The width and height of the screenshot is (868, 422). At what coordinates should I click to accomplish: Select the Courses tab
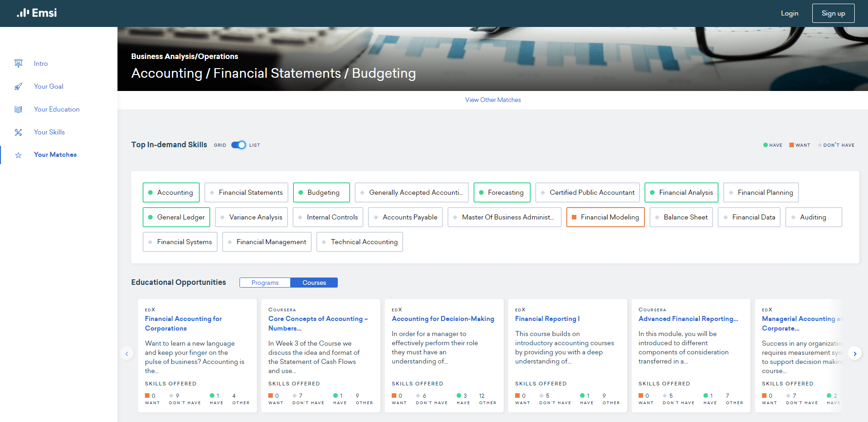tap(314, 283)
